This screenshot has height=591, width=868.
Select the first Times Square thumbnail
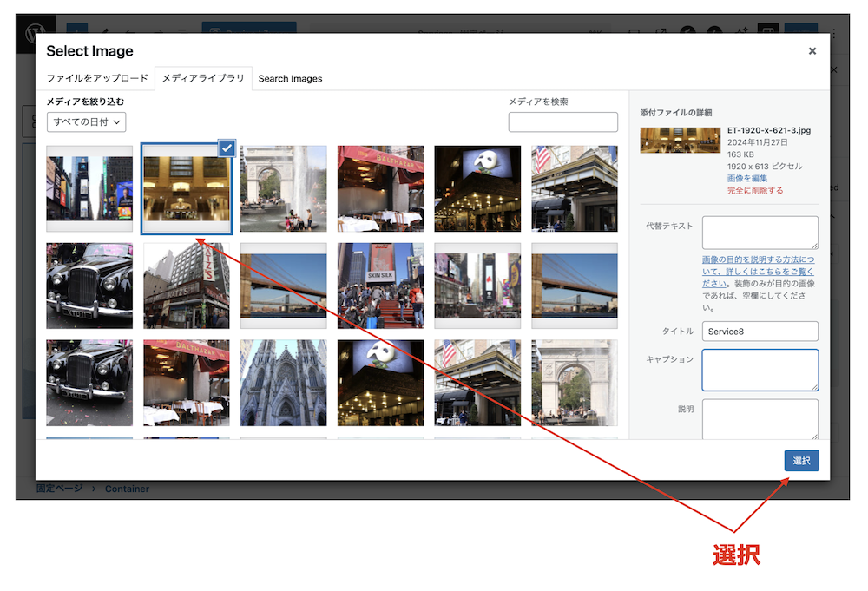coord(89,188)
